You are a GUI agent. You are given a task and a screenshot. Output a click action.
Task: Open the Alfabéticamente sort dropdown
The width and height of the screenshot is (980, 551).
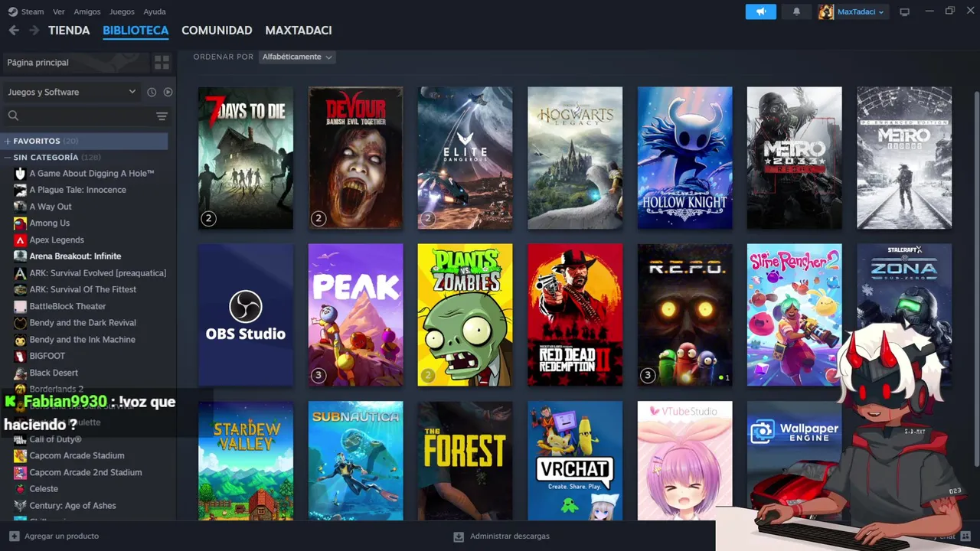tap(297, 57)
